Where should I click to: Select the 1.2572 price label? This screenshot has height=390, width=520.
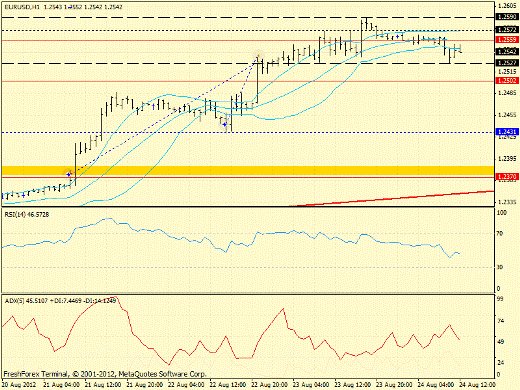point(507,30)
